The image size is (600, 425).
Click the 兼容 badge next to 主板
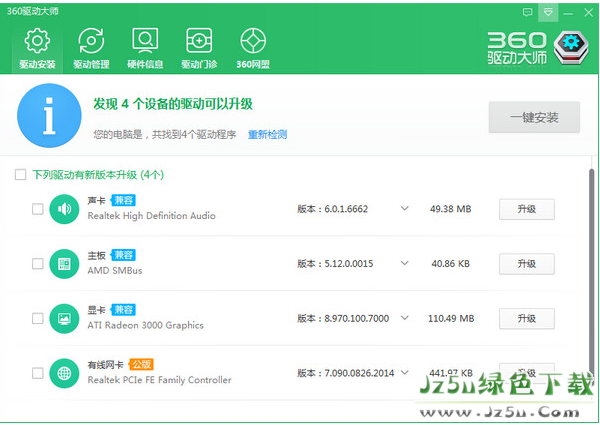tap(123, 255)
